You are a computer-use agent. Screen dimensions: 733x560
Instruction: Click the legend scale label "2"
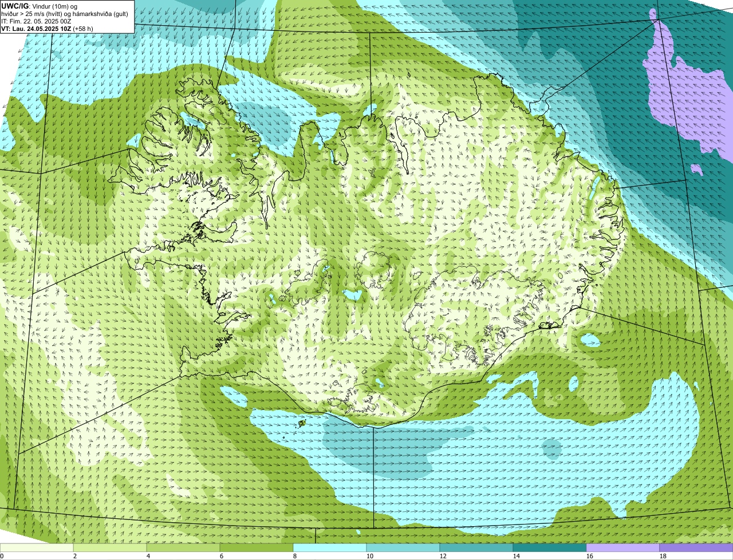pos(75,556)
